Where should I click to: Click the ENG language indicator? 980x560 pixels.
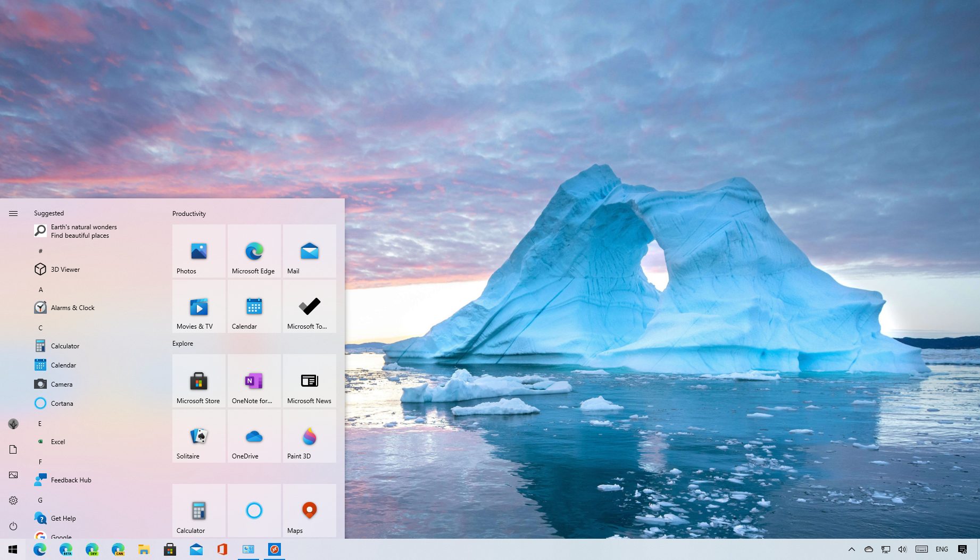[x=942, y=549]
